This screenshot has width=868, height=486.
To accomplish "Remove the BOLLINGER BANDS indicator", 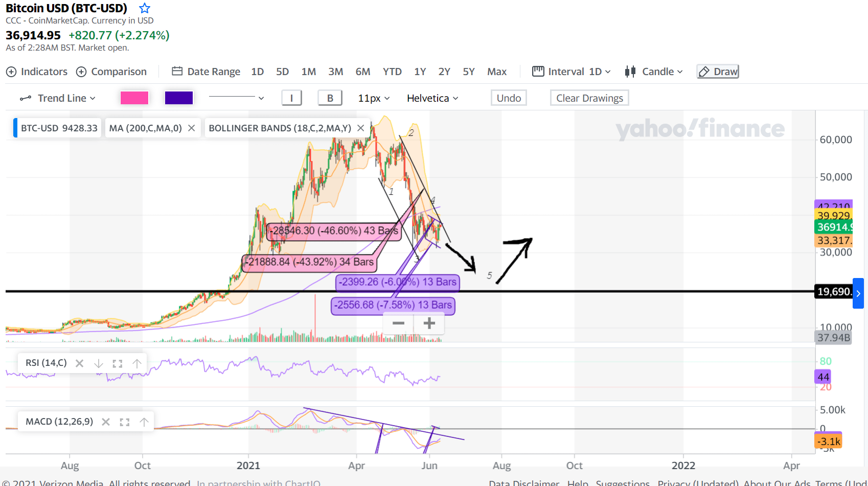I will point(360,128).
